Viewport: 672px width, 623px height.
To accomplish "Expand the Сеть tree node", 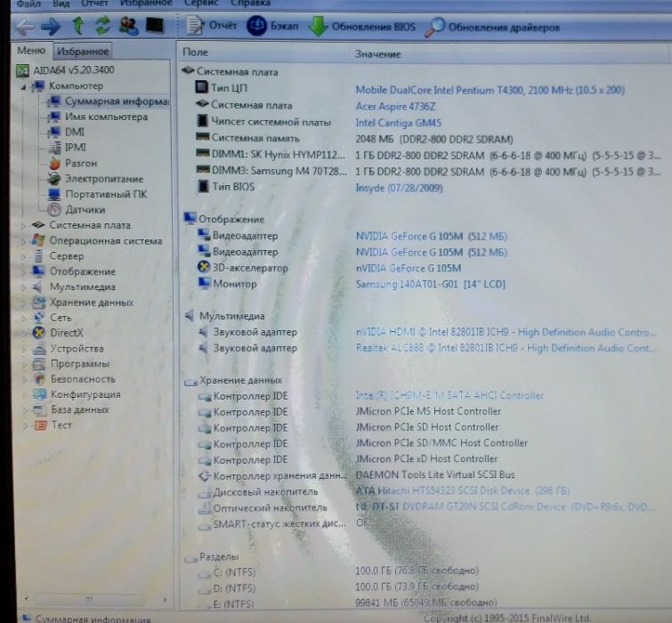I will click(x=24, y=318).
